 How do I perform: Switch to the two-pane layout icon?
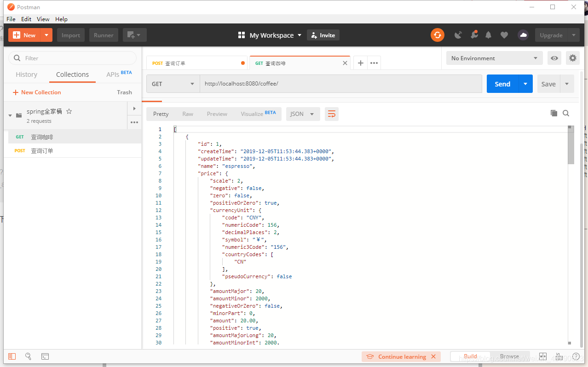coord(543,356)
